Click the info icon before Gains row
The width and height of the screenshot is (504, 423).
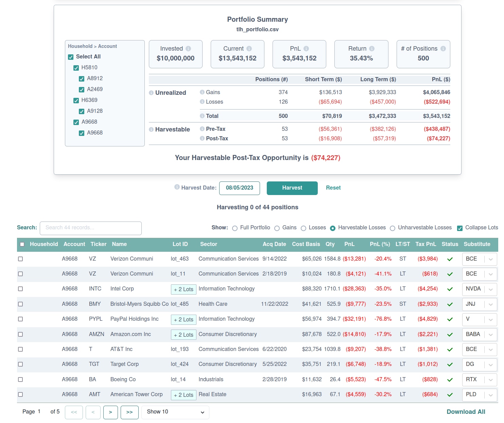pyautogui.click(x=202, y=92)
